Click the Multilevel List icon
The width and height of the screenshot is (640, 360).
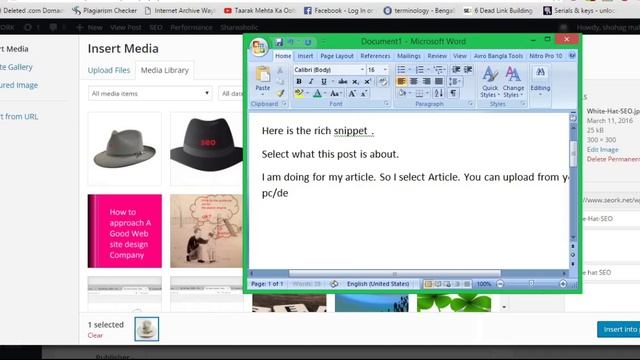pyautogui.click(x=438, y=70)
